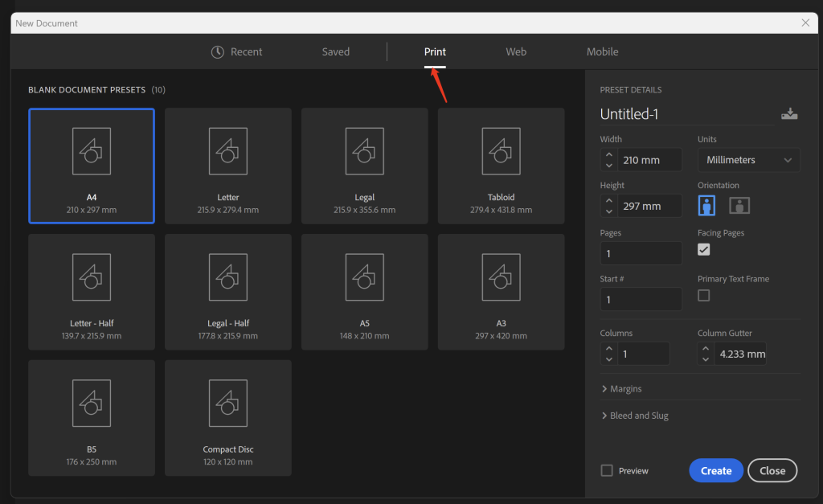Open the Units dropdown
The width and height of the screenshot is (823, 504).
coord(748,160)
